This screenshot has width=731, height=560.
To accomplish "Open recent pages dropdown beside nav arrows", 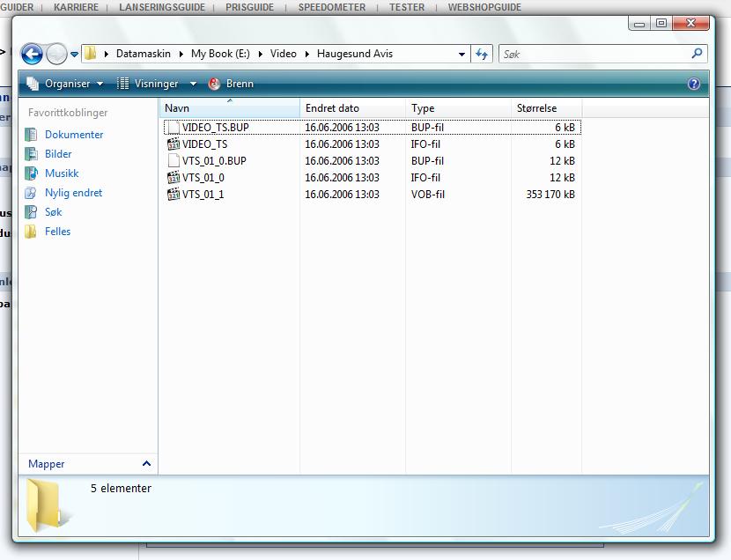I will click(x=74, y=55).
